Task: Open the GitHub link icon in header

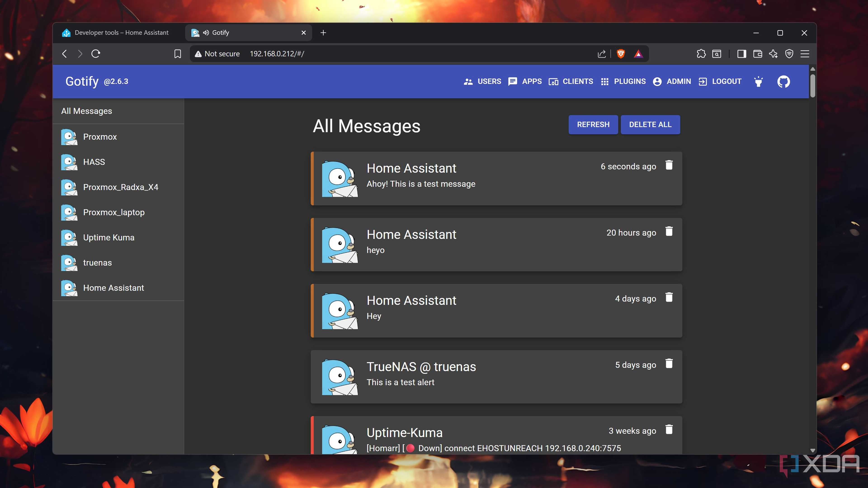Action: coord(783,82)
